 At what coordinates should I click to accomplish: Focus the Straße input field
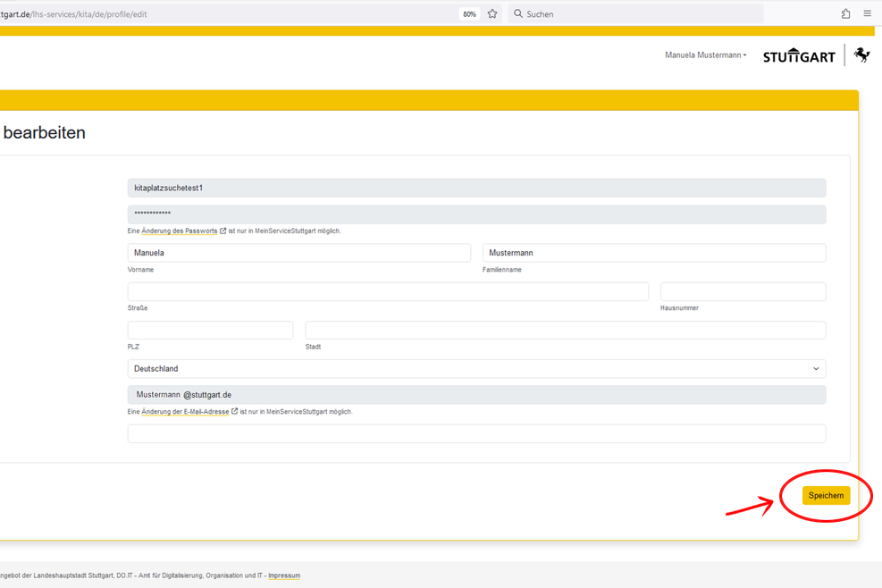[388, 291]
